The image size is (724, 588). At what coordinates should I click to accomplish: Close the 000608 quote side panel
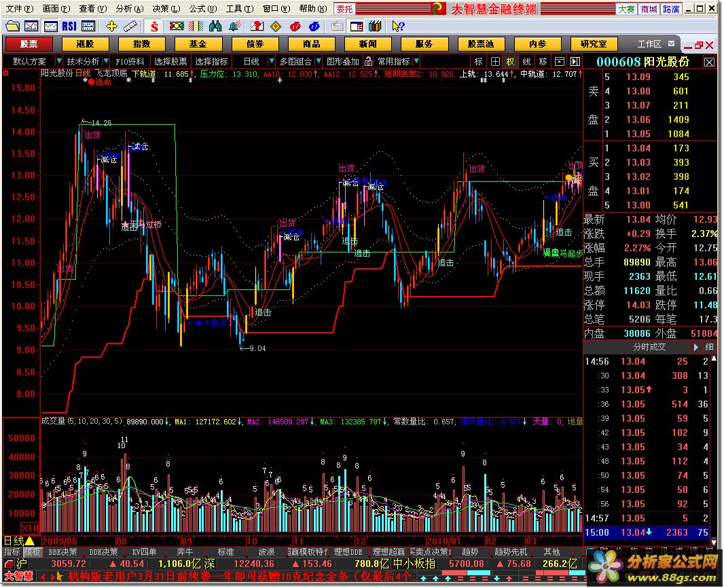[x=709, y=61]
